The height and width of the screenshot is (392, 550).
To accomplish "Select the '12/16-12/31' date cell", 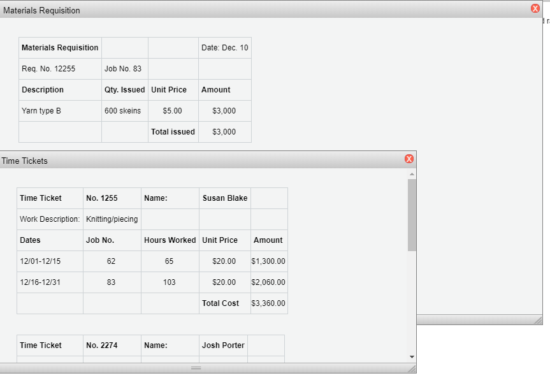I will (50, 282).
